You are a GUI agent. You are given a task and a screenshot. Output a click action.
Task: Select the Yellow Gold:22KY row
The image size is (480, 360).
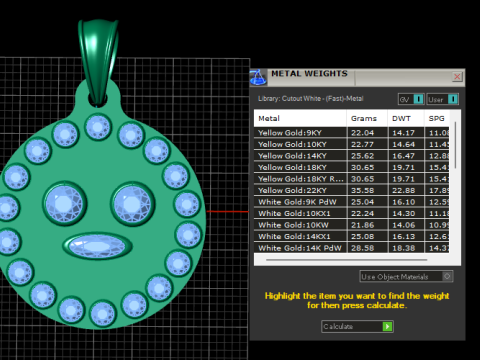(x=351, y=190)
